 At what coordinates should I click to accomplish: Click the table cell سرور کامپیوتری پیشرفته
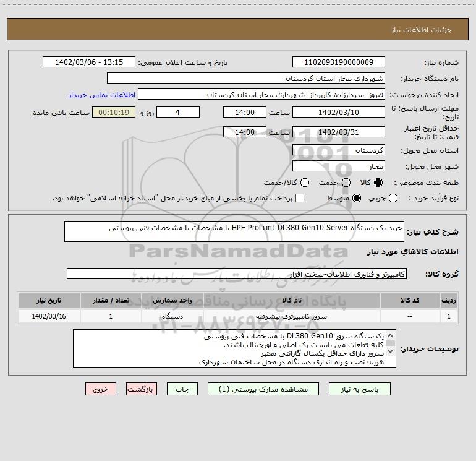point(291,316)
